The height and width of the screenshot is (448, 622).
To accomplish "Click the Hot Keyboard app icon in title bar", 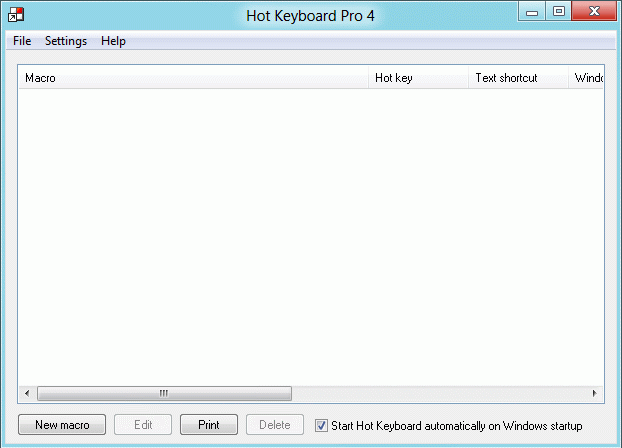I will [x=16, y=14].
